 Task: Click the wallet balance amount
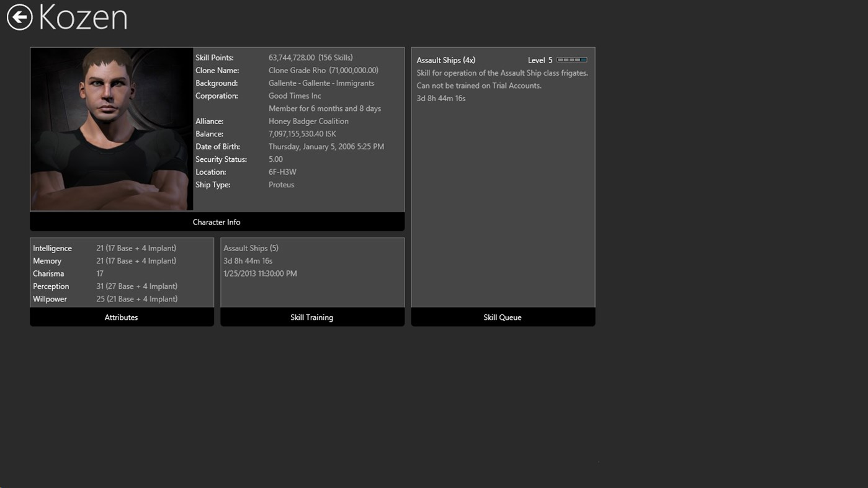coord(302,133)
